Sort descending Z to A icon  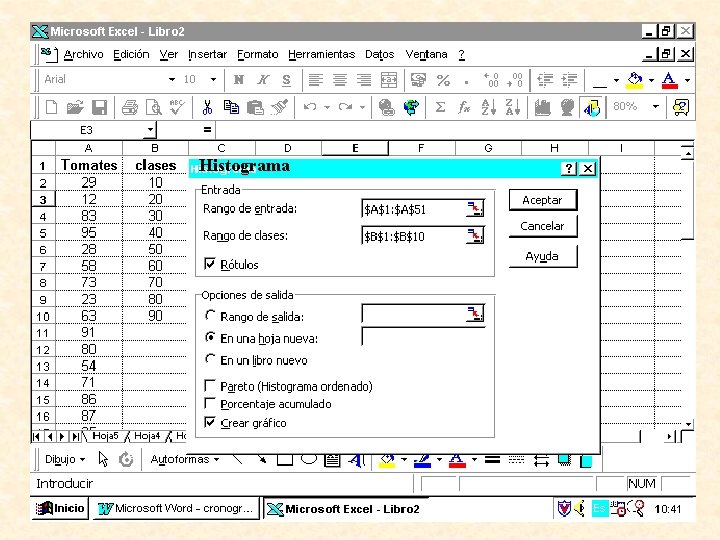coord(512,107)
